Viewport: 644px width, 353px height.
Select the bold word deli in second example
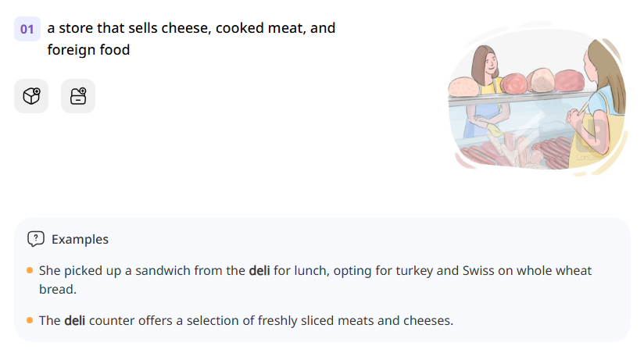pos(74,320)
